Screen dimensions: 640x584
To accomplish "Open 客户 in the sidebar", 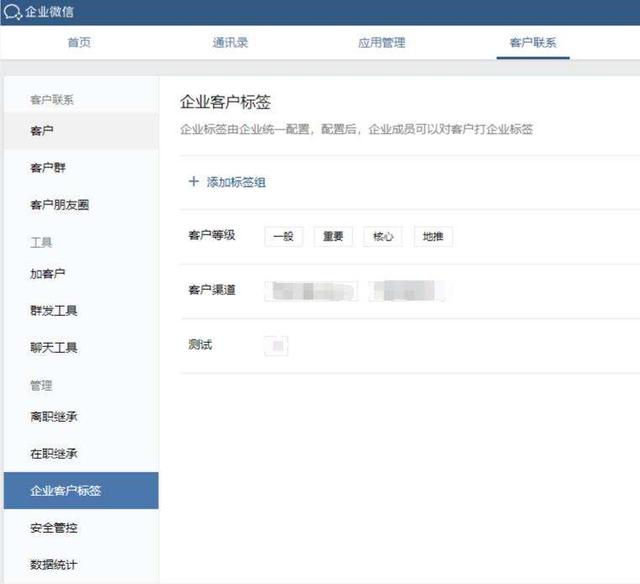I will [81, 131].
